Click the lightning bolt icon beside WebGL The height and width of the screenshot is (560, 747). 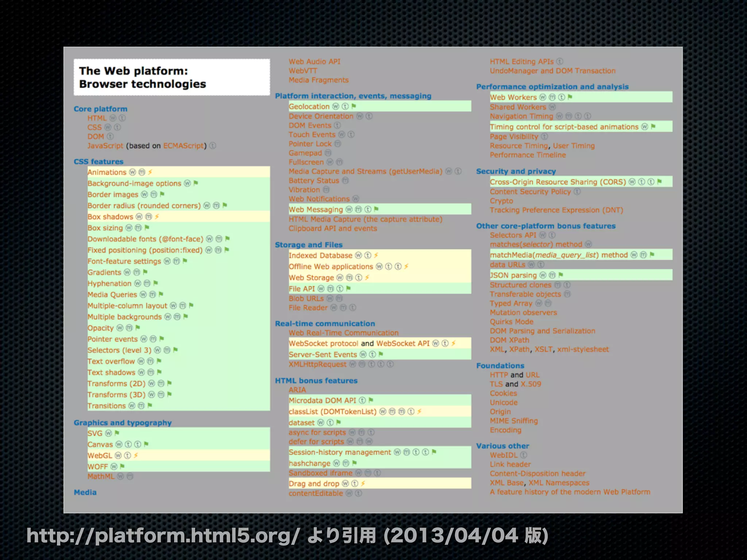pos(136,455)
